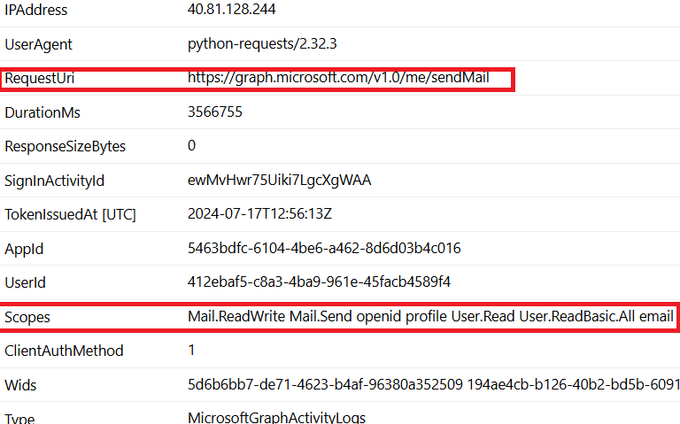The width and height of the screenshot is (680, 424).
Task: Select the IPAddress field label
Action: [x=36, y=10]
